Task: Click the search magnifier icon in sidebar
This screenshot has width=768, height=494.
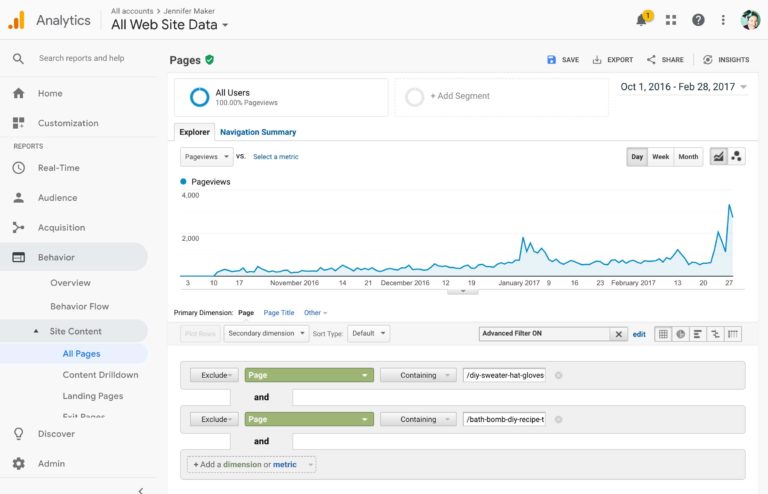Action: 18,59
